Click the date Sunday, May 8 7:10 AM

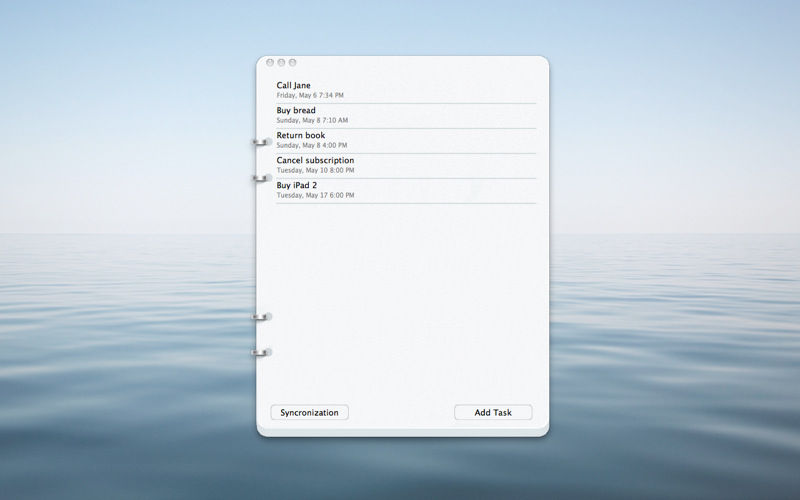pos(312,120)
